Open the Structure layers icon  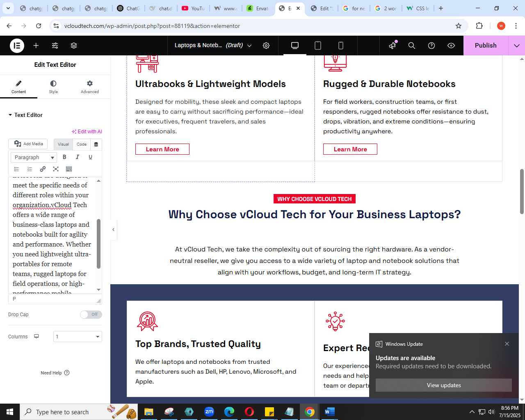(x=74, y=46)
